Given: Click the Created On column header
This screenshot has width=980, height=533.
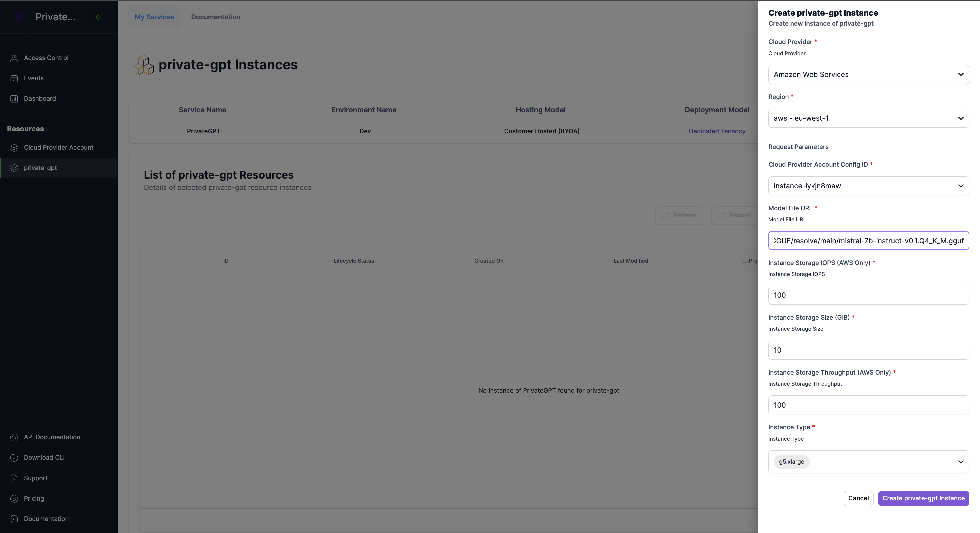Looking at the screenshot, I should [x=488, y=261].
